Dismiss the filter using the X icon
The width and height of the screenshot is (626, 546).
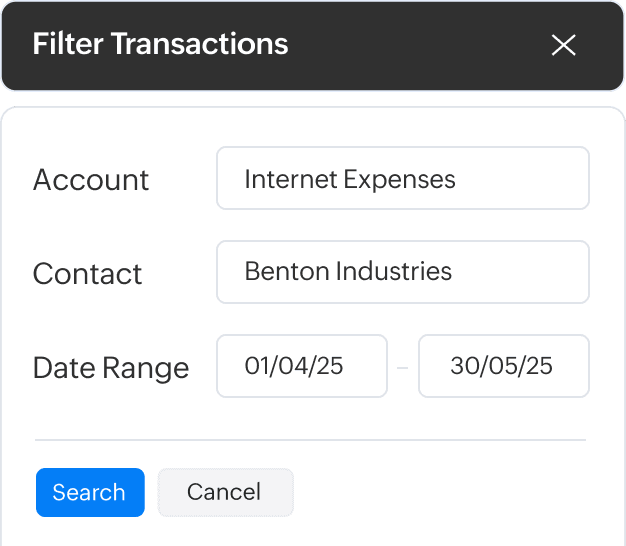point(564,45)
